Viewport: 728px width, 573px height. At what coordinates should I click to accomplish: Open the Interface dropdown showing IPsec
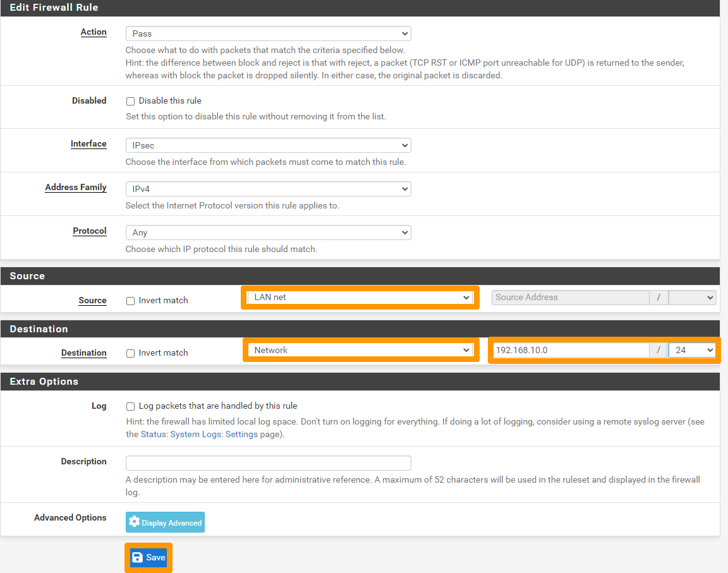click(268, 145)
